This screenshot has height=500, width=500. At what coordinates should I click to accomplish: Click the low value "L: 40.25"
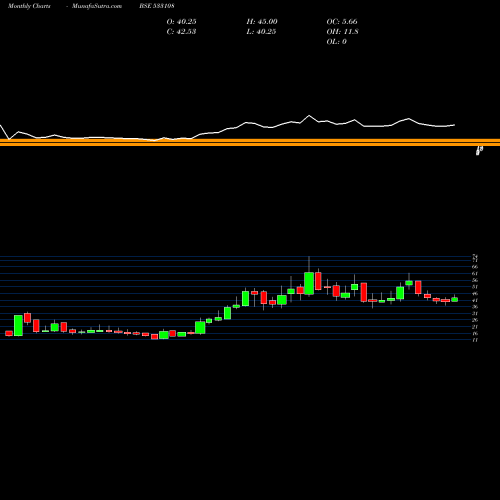click(x=261, y=32)
